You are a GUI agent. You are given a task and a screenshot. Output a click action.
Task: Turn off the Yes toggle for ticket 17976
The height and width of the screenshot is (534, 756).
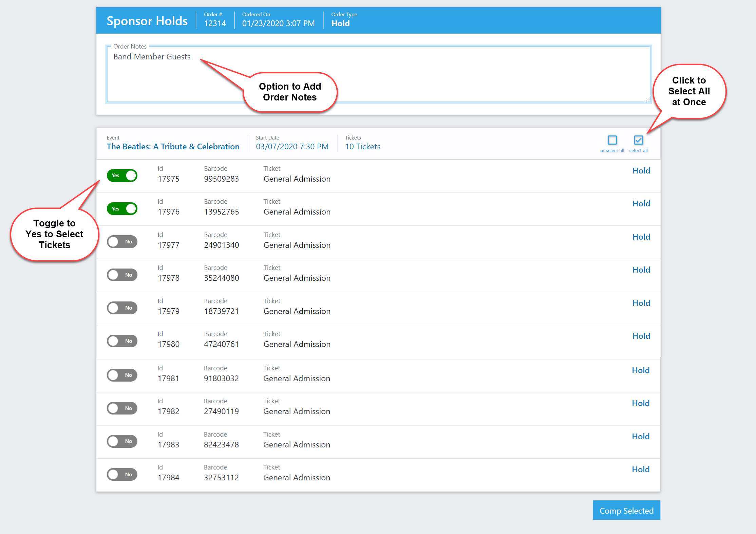point(122,208)
